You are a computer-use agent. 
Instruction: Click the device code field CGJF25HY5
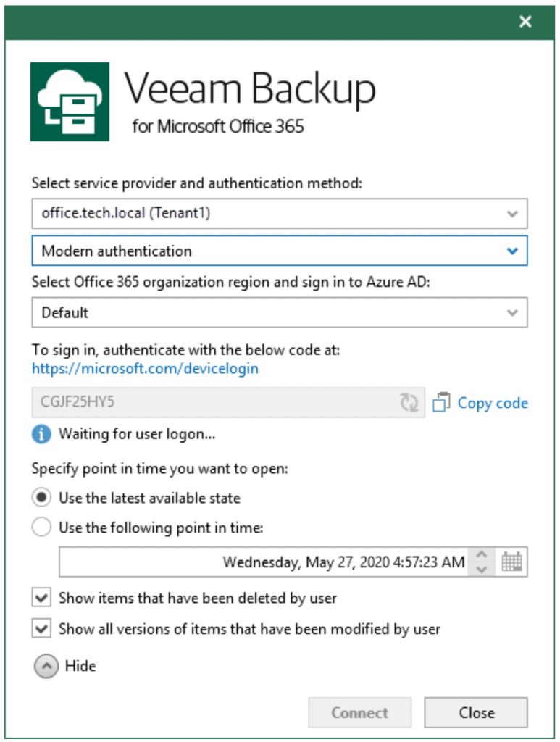pos(228,402)
